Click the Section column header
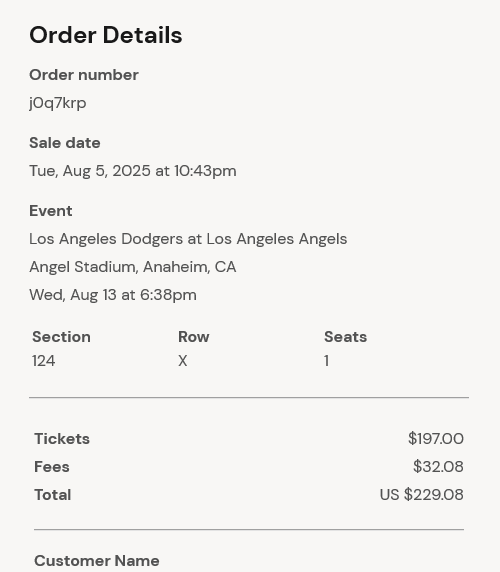This screenshot has height=572, width=500. tap(61, 337)
